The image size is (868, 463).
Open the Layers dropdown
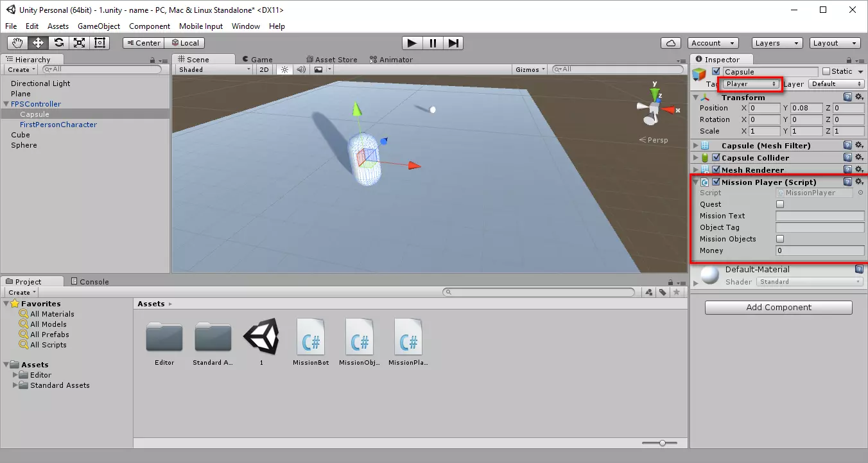pos(777,43)
